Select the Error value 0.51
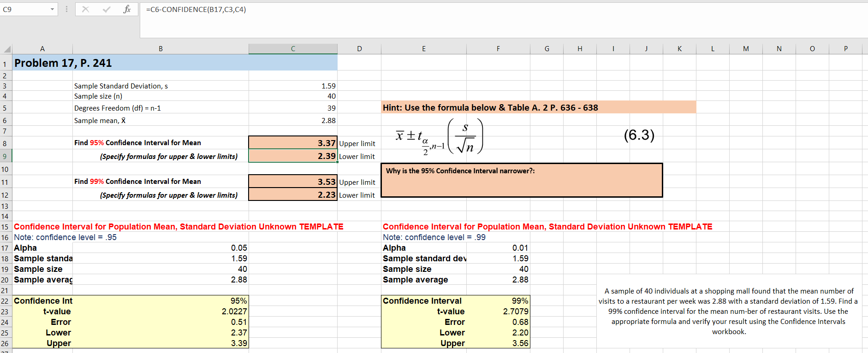This screenshot has width=868, height=353. (161, 322)
